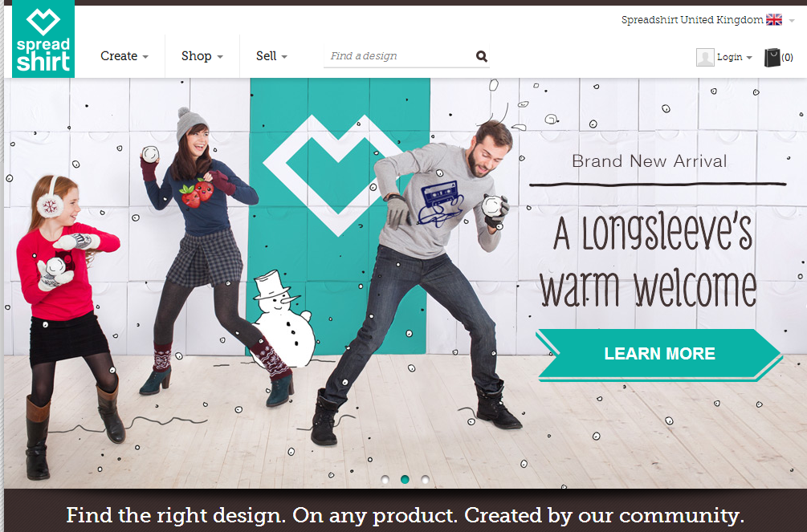Select the first carousel slide dot
807x532 pixels.
pyautogui.click(x=385, y=480)
